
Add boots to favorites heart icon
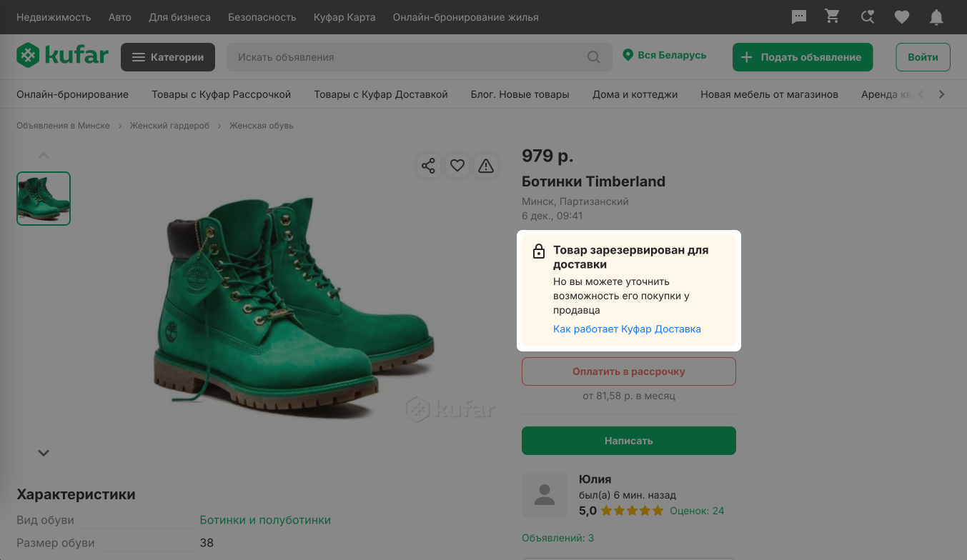[457, 166]
